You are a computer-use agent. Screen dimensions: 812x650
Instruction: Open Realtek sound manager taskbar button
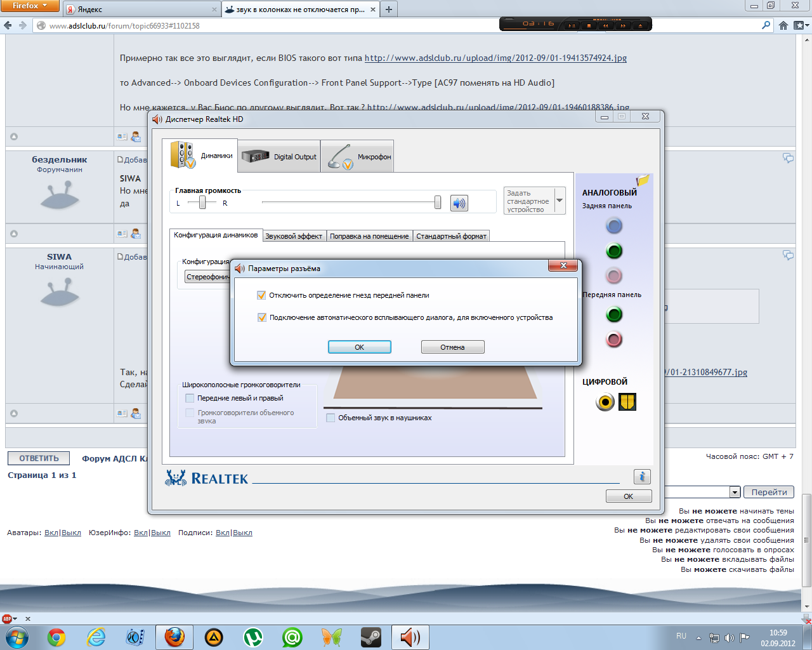point(410,637)
